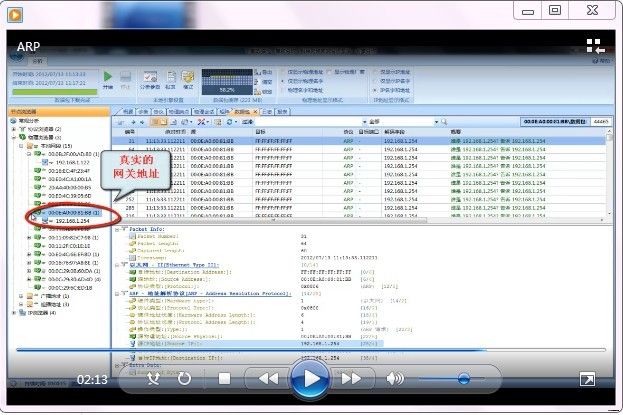Viewport: 623px width, 415px height.
Task: Expand the 广播地址 (1) tree node
Action: click(x=22, y=296)
